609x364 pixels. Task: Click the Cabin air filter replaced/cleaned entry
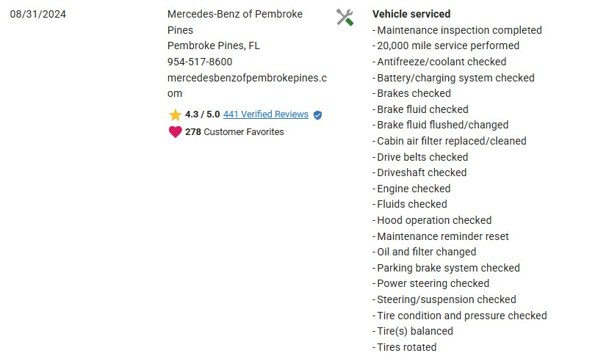[451, 141]
